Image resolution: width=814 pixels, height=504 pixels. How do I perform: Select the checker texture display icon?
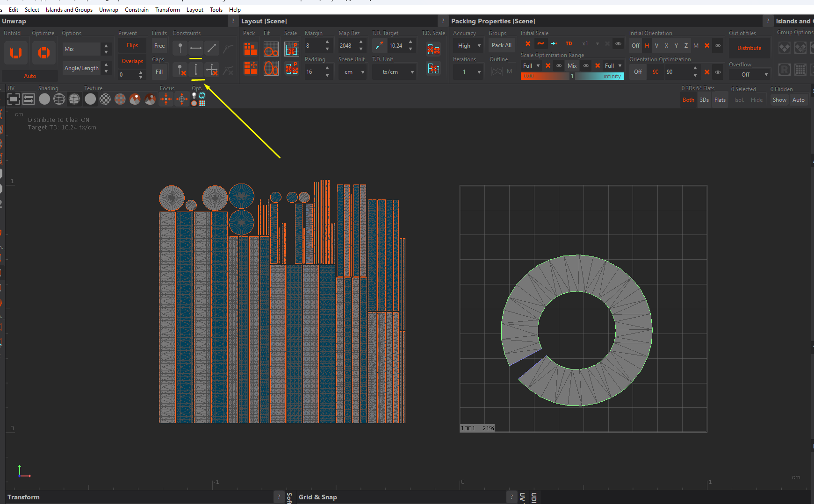coord(105,99)
